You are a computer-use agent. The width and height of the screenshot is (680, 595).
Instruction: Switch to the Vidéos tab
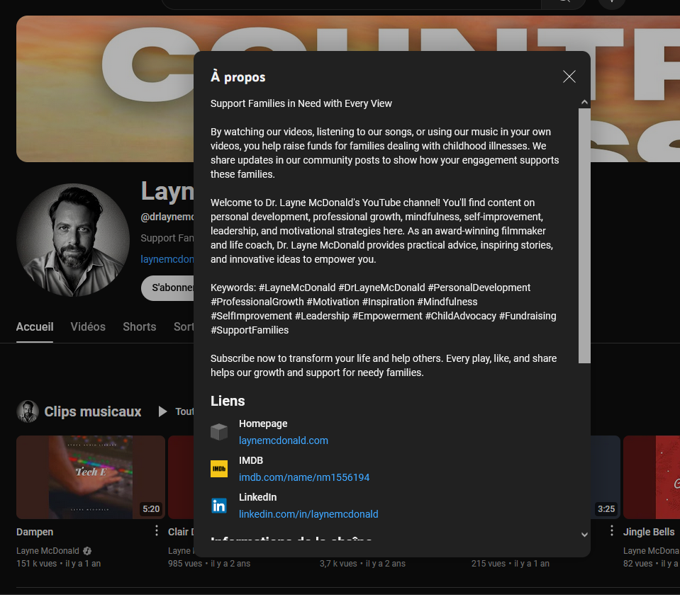[x=88, y=327]
